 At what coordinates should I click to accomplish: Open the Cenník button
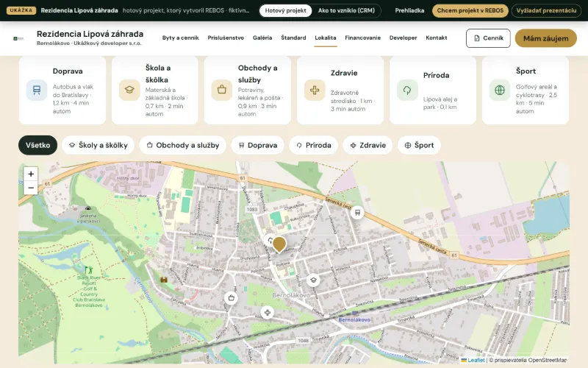click(x=488, y=38)
